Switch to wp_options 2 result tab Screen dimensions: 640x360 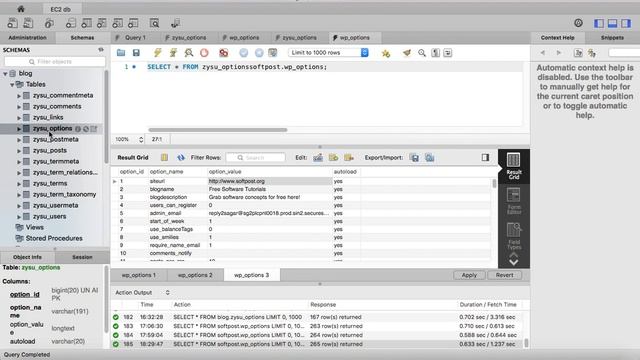[195, 275]
